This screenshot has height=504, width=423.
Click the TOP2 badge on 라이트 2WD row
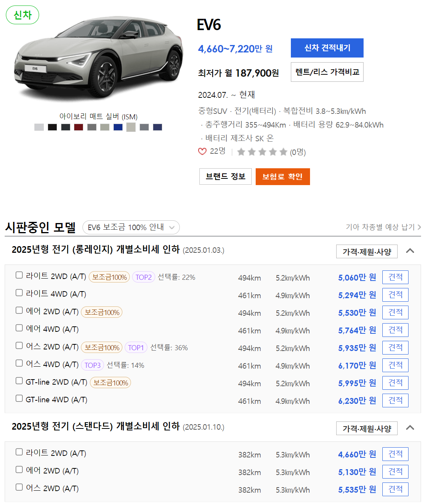(x=143, y=277)
